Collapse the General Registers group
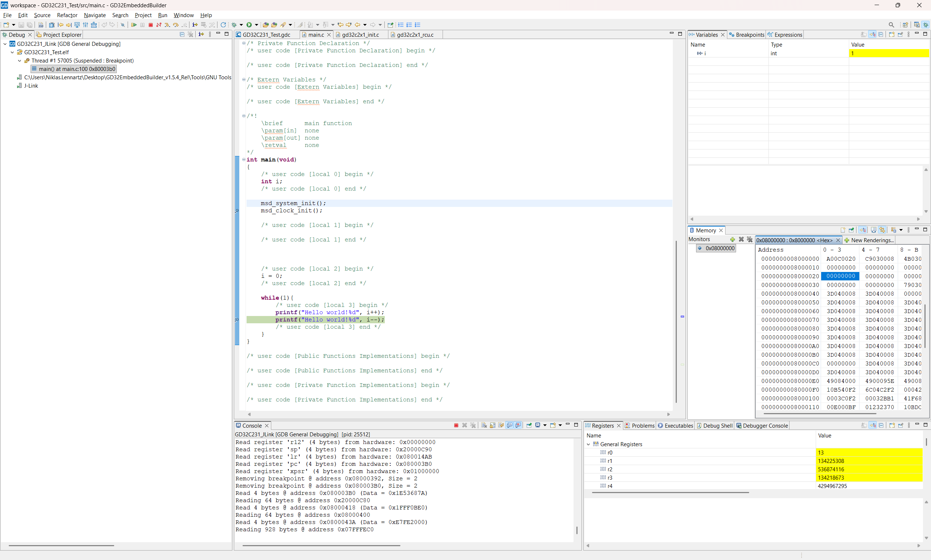The height and width of the screenshot is (560, 931). pos(588,444)
